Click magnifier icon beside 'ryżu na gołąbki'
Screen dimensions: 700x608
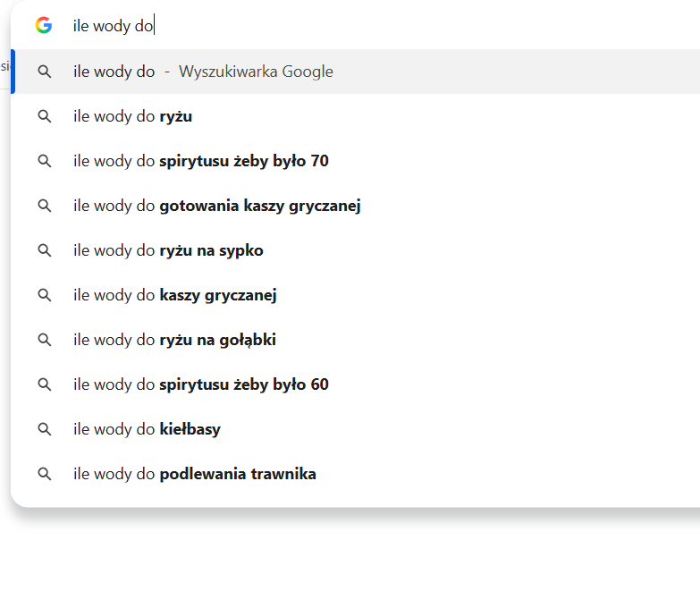44,340
